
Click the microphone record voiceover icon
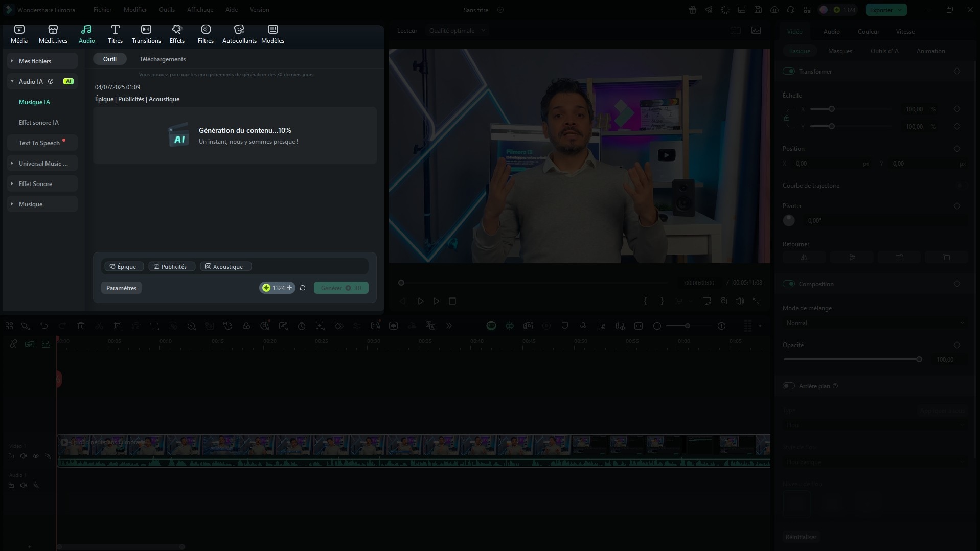tap(583, 326)
